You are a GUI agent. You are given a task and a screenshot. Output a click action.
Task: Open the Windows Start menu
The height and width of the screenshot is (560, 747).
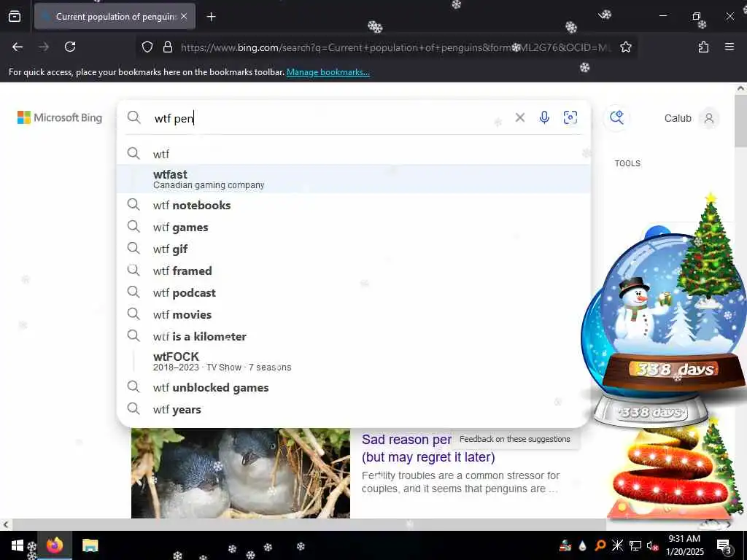[18, 545]
